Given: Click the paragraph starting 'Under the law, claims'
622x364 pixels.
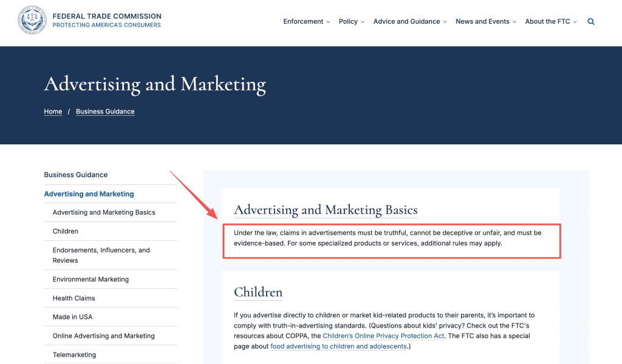Looking at the screenshot, I should [388, 238].
